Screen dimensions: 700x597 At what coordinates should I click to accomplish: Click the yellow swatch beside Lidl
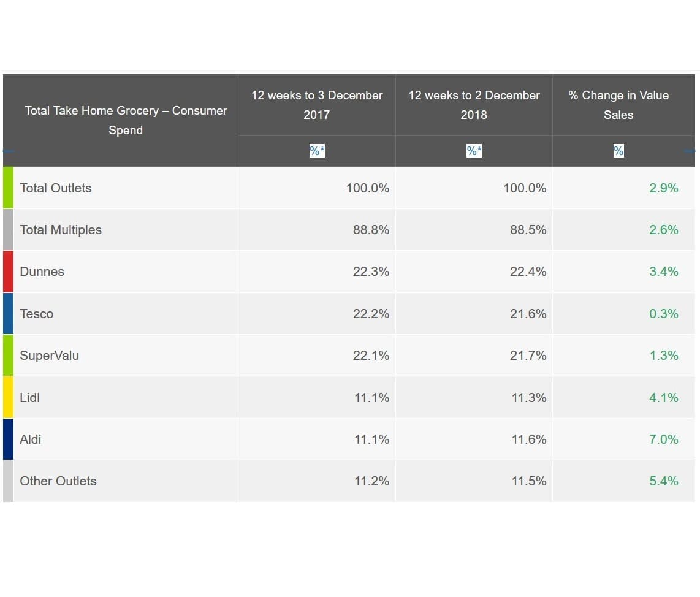click(8, 398)
